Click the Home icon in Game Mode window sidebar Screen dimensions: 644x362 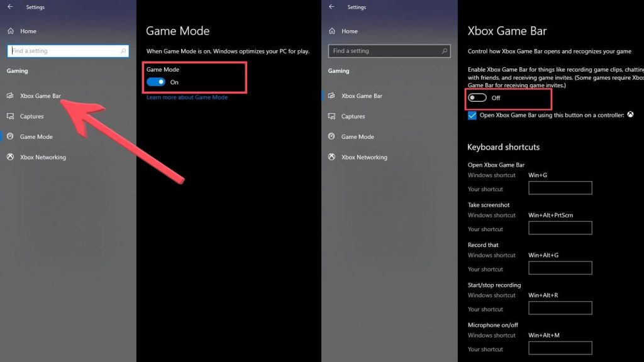click(x=11, y=31)
